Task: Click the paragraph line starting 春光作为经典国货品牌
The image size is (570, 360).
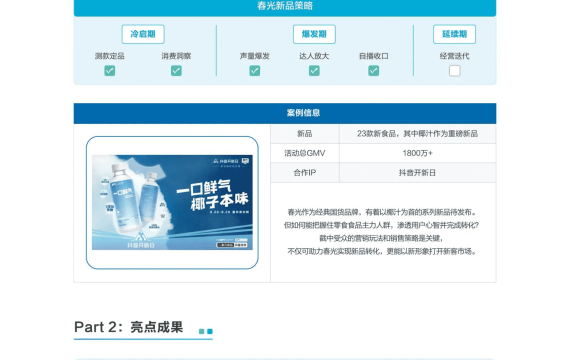Action: tap(382, 212)
